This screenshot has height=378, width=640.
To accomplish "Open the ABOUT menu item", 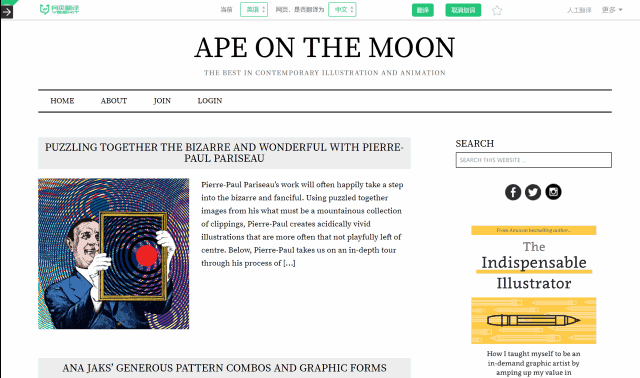I will 114,101.
